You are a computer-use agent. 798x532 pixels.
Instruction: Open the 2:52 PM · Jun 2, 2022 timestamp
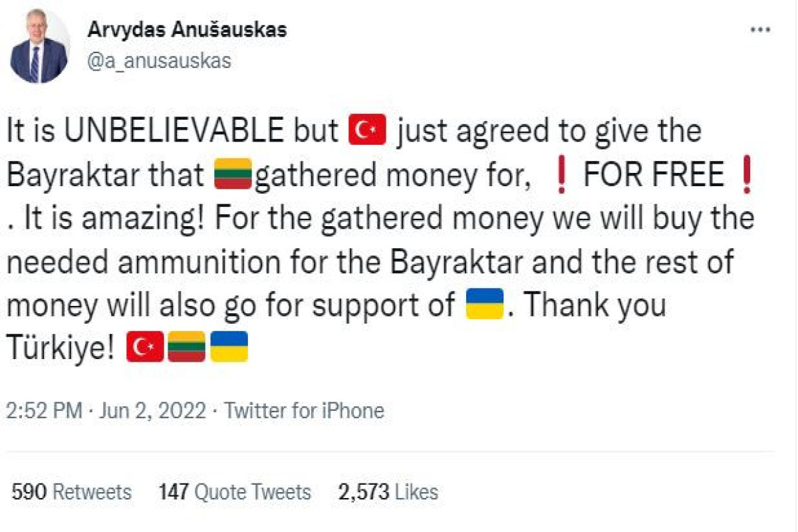[x=106, y=410]
